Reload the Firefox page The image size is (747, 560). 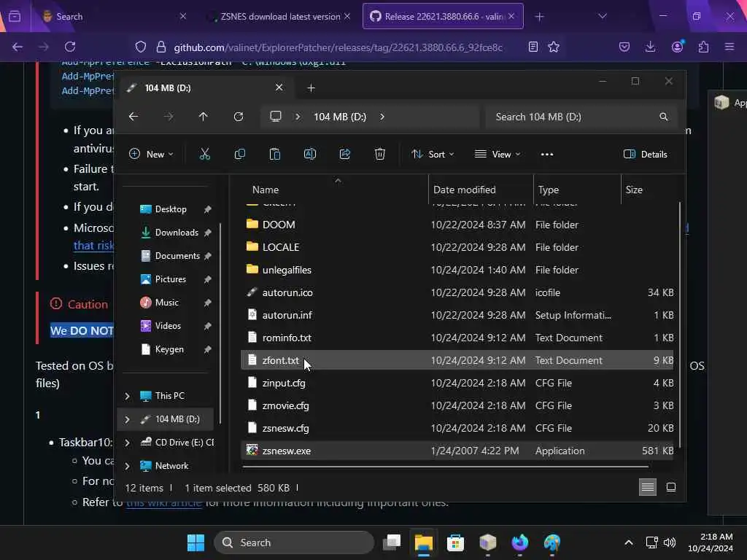70,47
